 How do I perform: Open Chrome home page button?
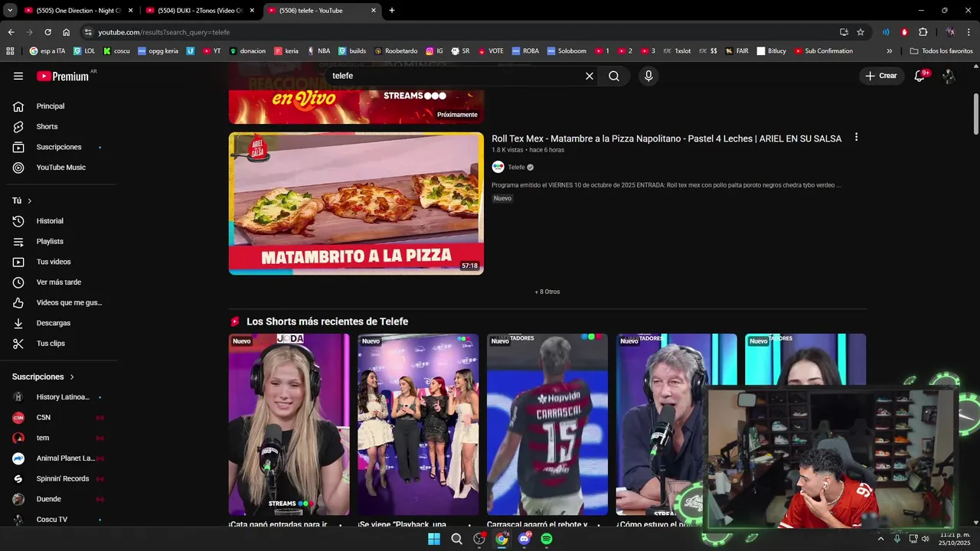click(67, 32)
